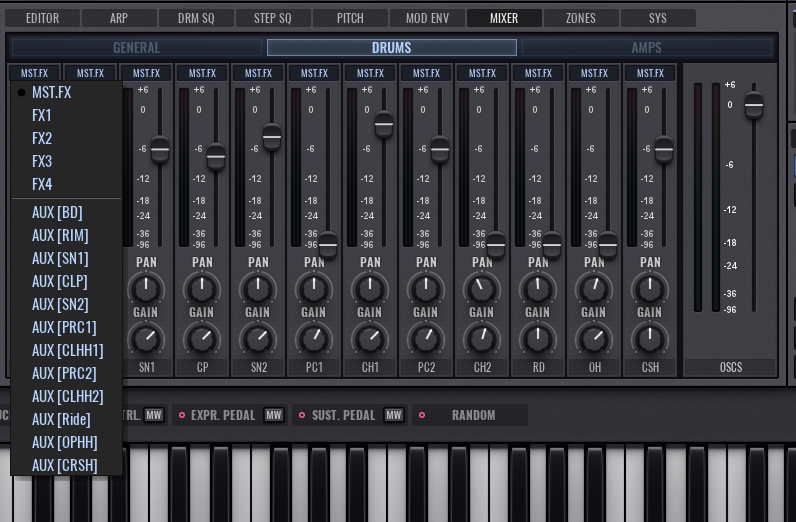Open MST.FX dropdown above SN2 channel
The height and width of the screenshot is (522, 796).
(x=258, y=73)
